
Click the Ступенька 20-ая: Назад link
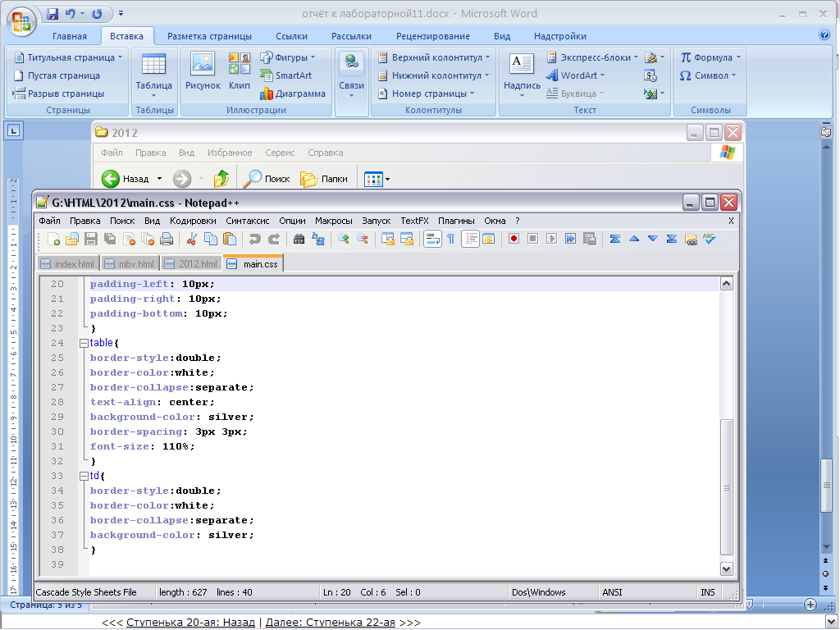tap(190, 623)
